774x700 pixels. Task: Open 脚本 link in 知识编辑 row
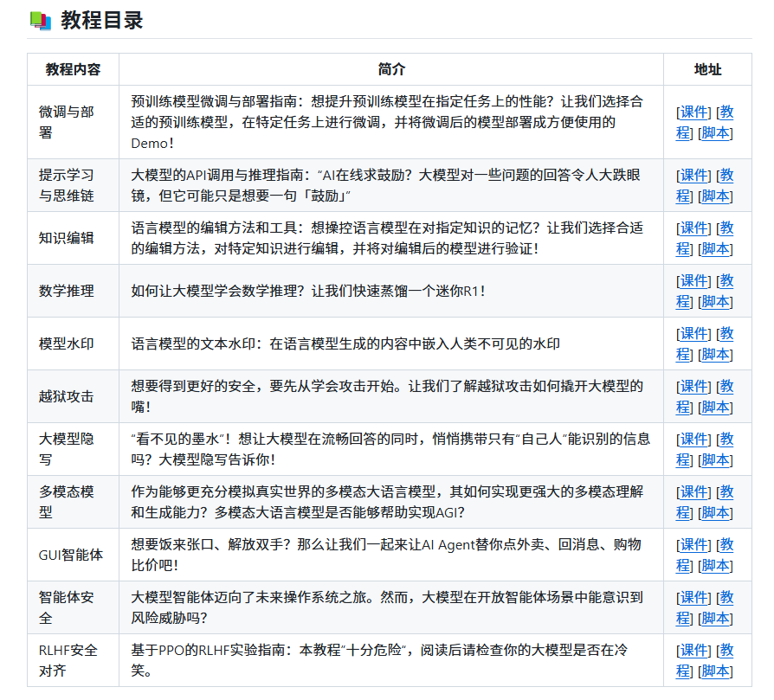(715, 249)
